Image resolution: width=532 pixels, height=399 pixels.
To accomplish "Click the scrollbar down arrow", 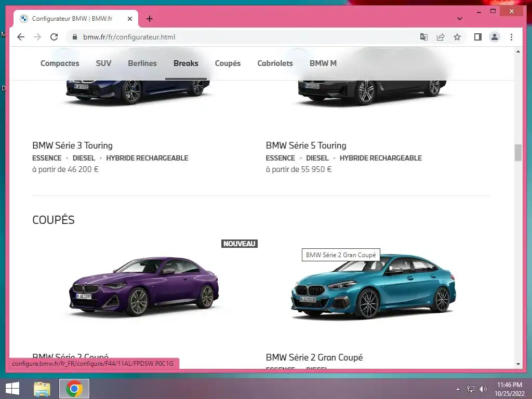I will 518,364.
